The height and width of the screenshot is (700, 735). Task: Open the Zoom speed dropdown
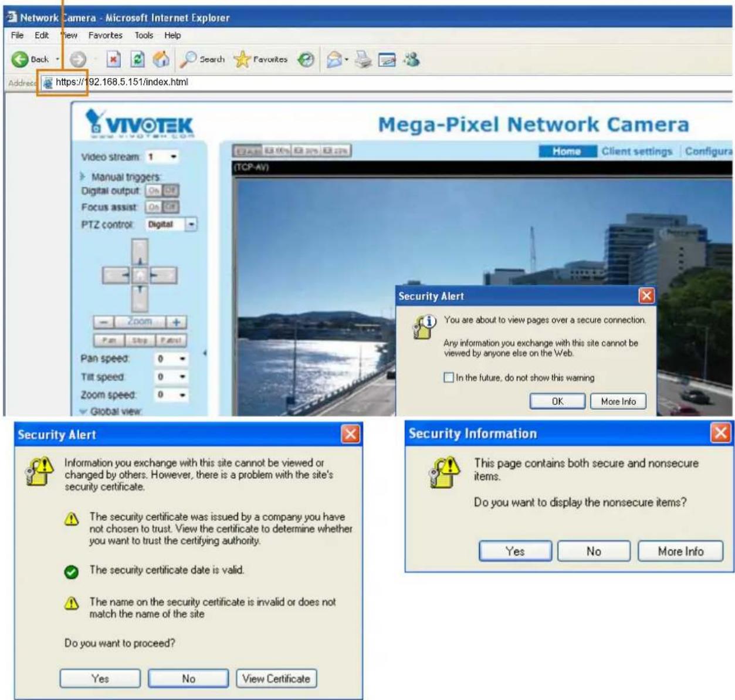click(171, 395)
